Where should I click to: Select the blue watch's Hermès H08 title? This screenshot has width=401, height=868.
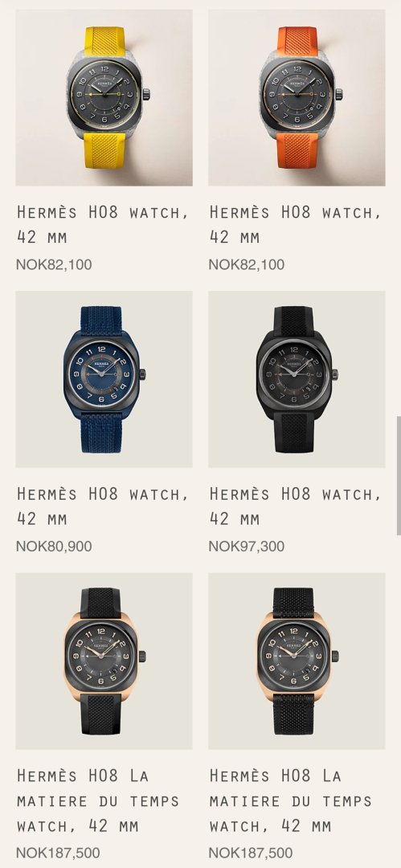click(x=103, y=506)
